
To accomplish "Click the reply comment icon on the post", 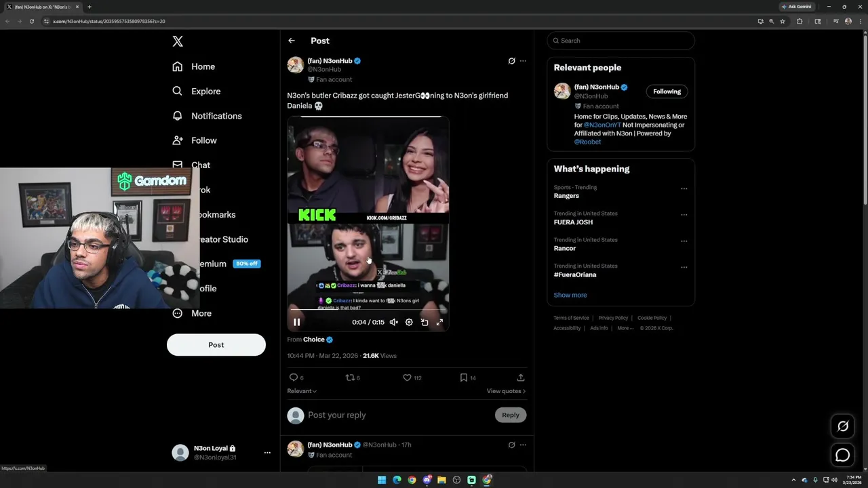I will coord(294,378).
